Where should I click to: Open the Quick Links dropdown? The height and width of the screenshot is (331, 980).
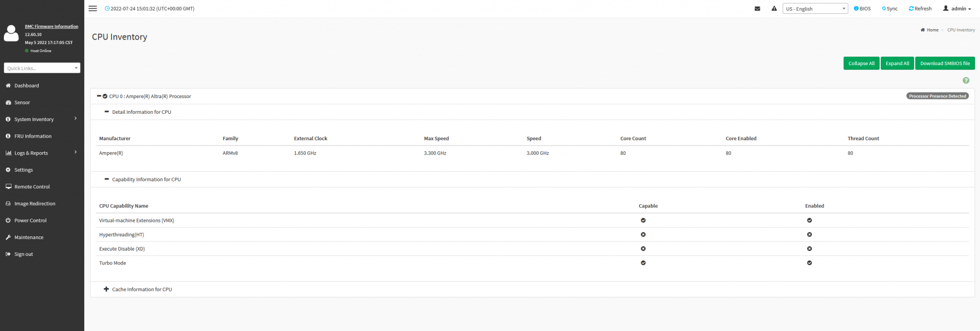pyautogui.click(x=42, y=68)
